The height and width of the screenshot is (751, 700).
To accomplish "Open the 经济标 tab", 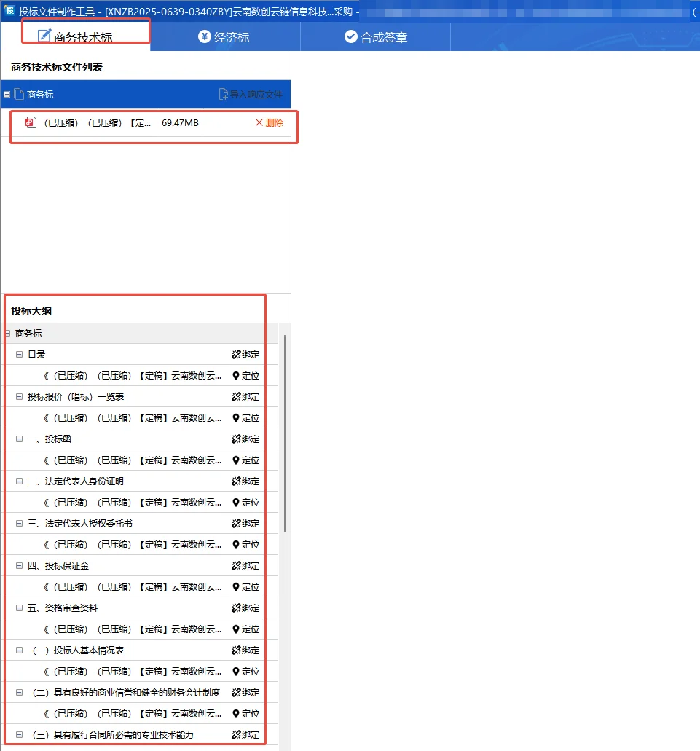I will tap(225, 37).
